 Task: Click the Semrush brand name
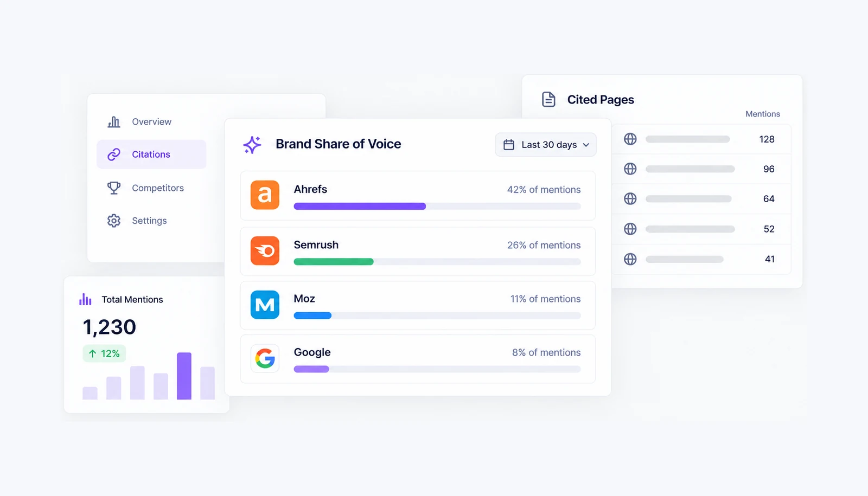point(316,245)
